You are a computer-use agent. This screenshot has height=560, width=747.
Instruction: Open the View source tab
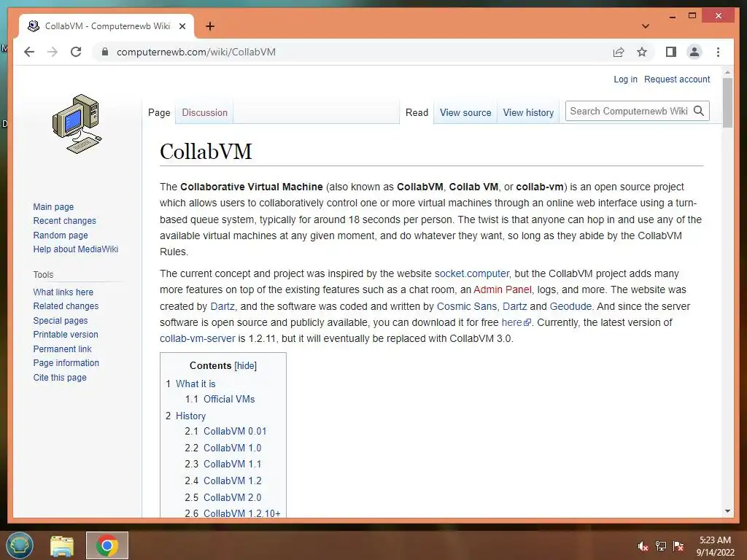pos(465,112)
